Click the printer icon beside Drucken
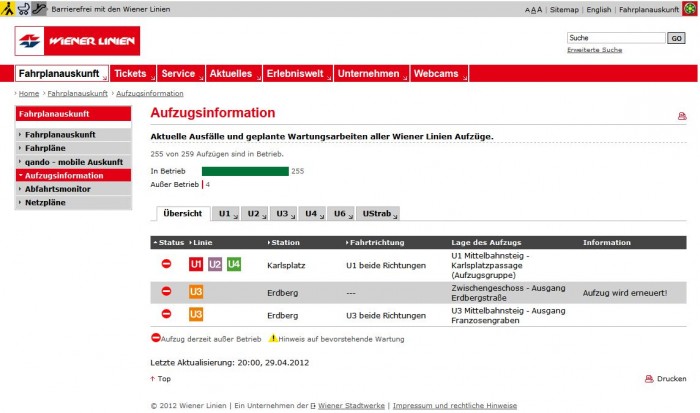Screen dimensions: 700x413 (649, 379)
